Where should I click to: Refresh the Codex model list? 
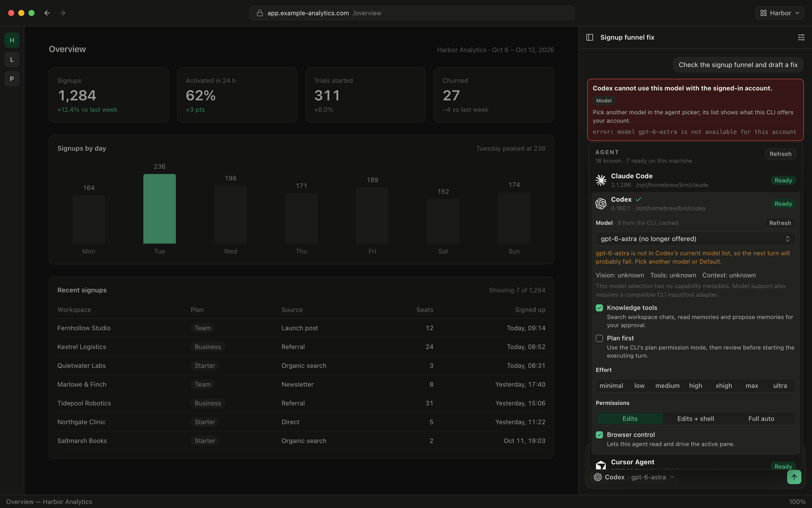780,223
